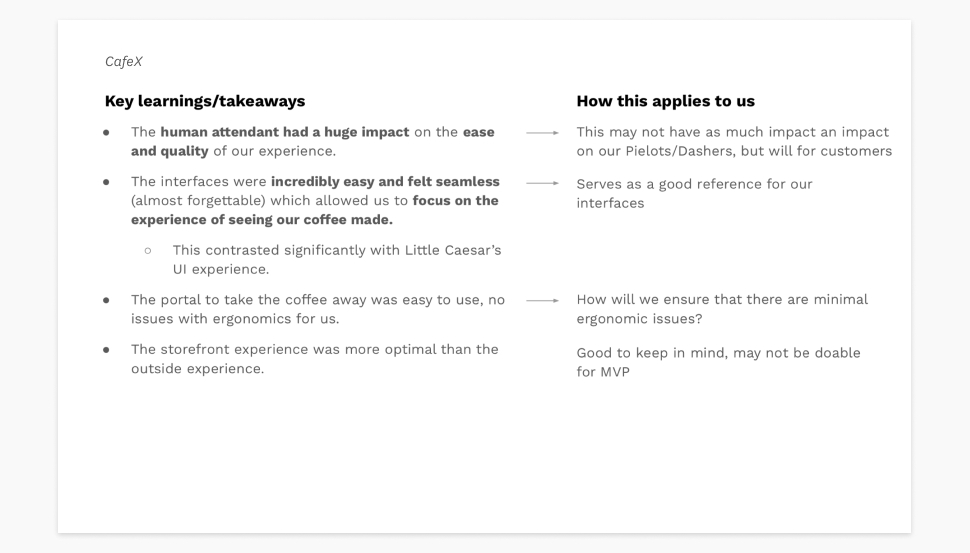Click the bold text 'experience of seeing our coffee made'

(262, 220)
